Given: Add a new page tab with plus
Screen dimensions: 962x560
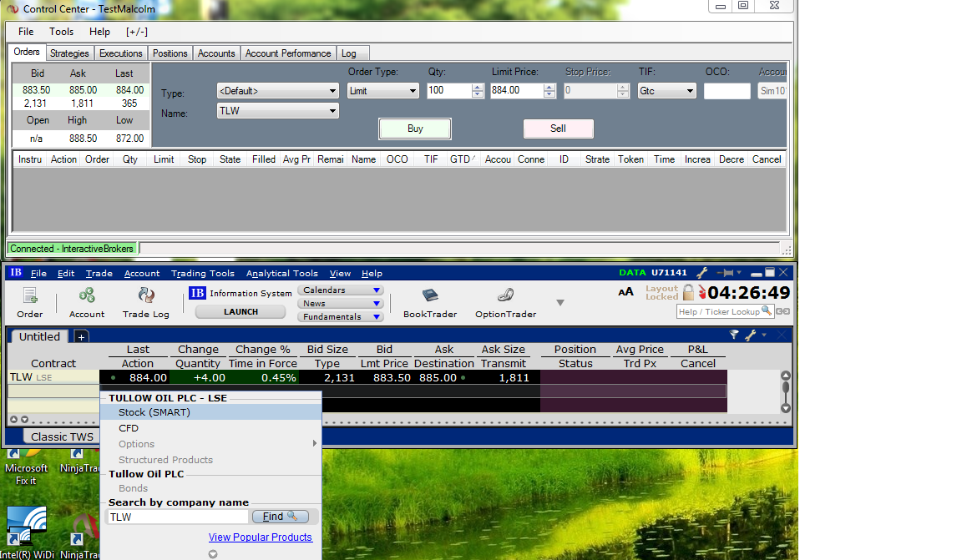Looking at the screenshot, I should pos(81,336).
